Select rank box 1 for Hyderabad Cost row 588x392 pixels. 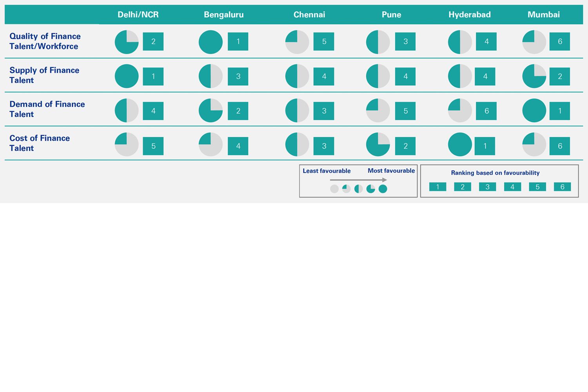point(485,146)
